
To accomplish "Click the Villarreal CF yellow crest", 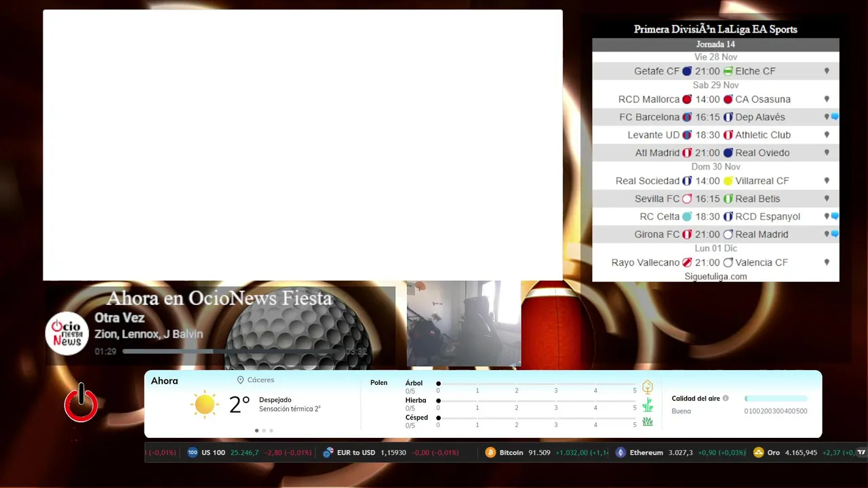I will click(728, 181).
